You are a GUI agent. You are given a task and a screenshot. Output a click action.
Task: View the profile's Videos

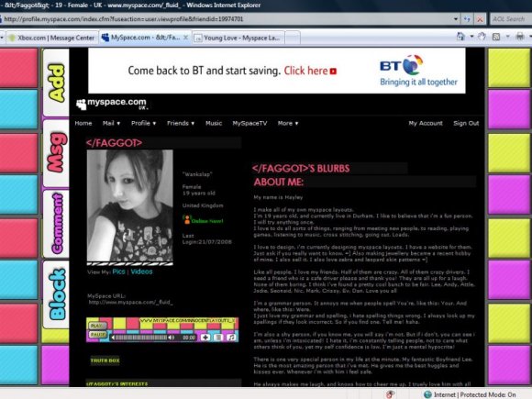tap(141, 272)
